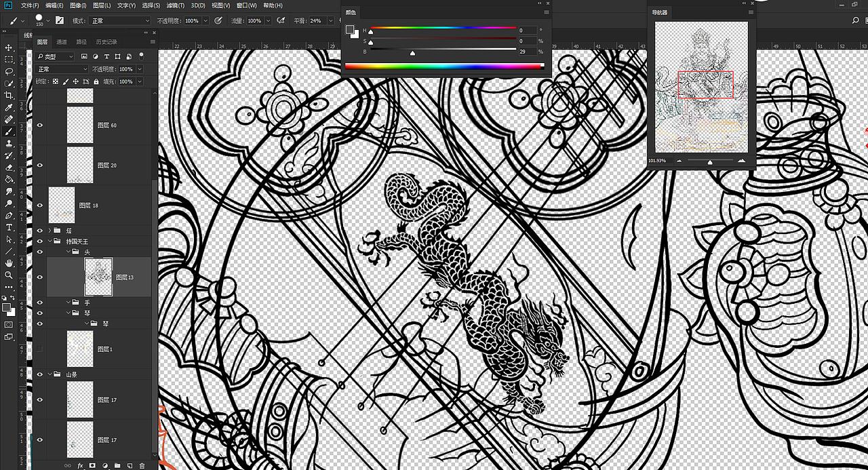Open the brush settings panel icon
This screenshot has width=868, height=470.
pyautogui.click(x=60, y=21)
